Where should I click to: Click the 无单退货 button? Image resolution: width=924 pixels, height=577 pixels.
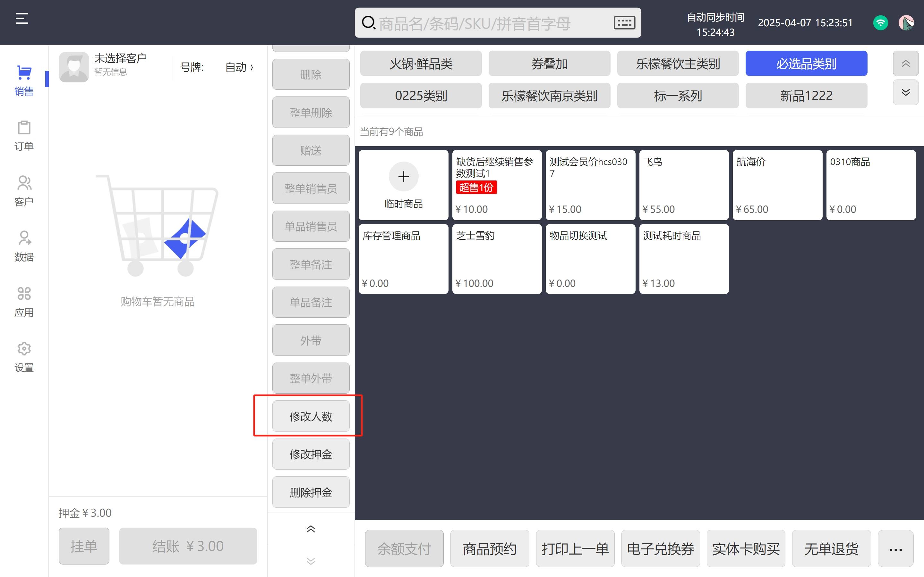831,549
